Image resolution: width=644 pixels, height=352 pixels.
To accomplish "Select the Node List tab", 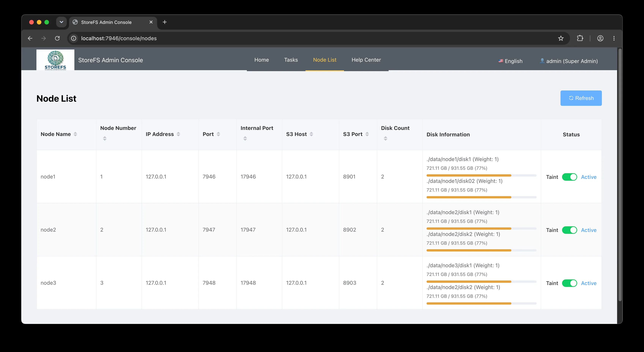I will click(x=325, y=60).
